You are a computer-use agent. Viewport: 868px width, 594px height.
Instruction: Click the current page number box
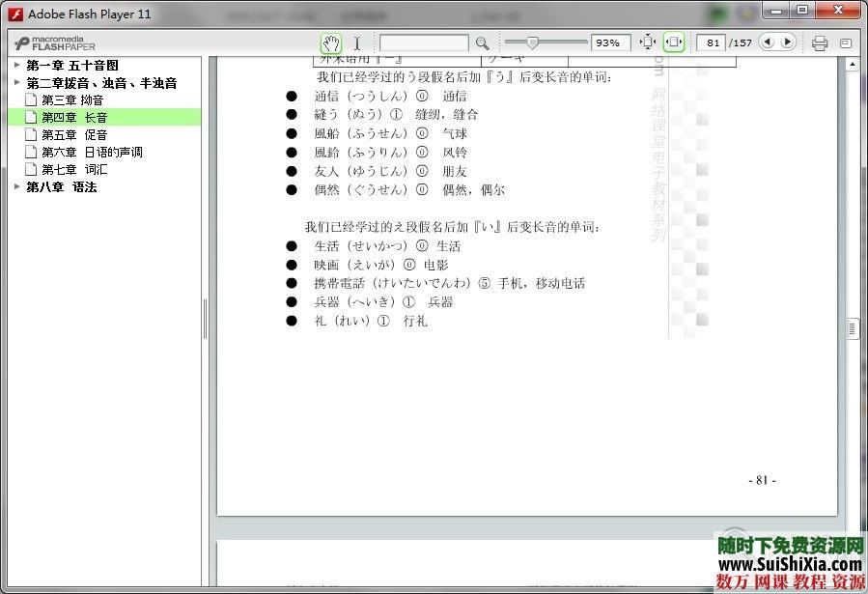(713, 42)
